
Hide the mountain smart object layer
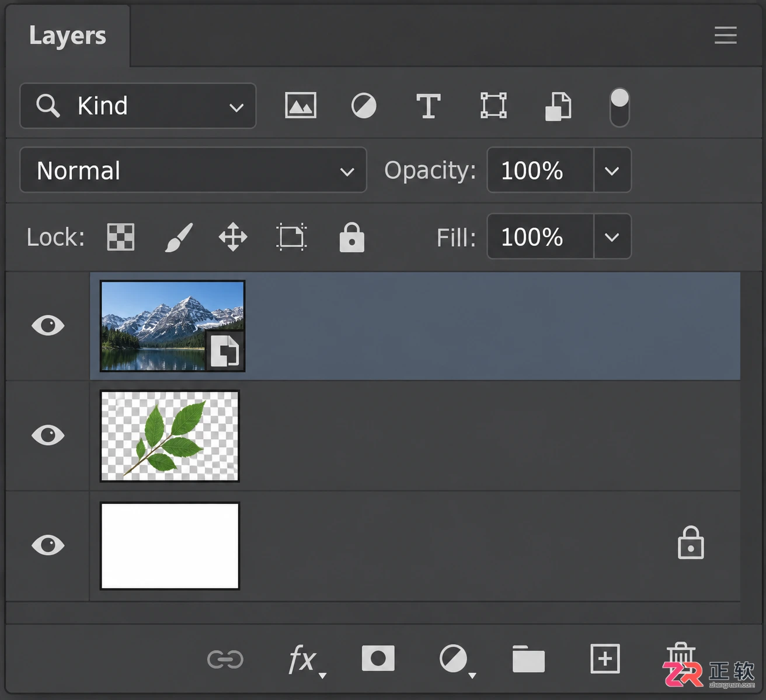coord(48,325)
